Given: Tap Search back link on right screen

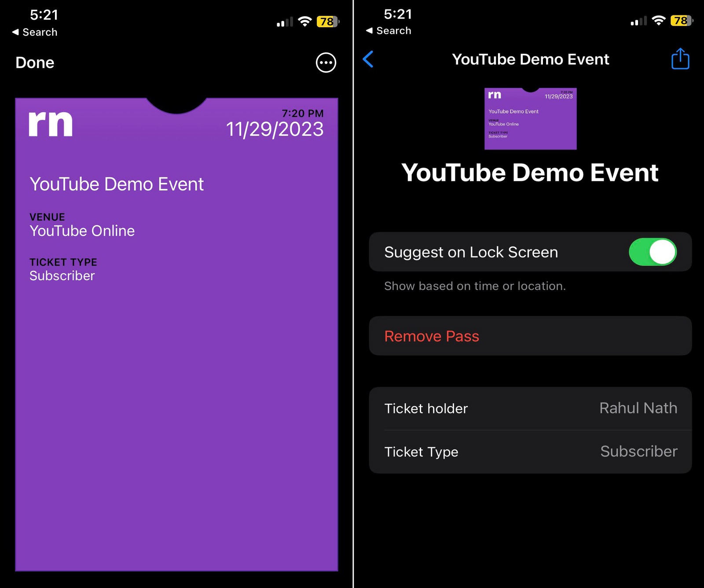Looking at the screenshot, I should (389, 31).
